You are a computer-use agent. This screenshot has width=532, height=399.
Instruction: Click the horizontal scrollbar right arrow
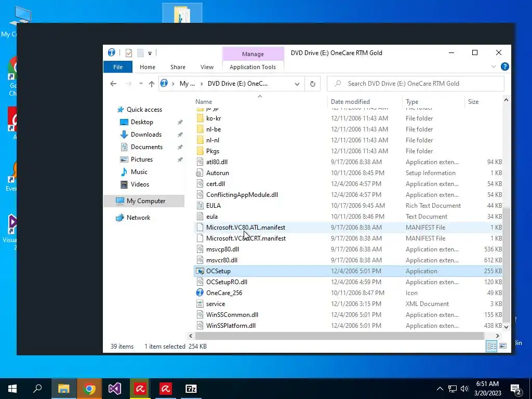point(497,336)
